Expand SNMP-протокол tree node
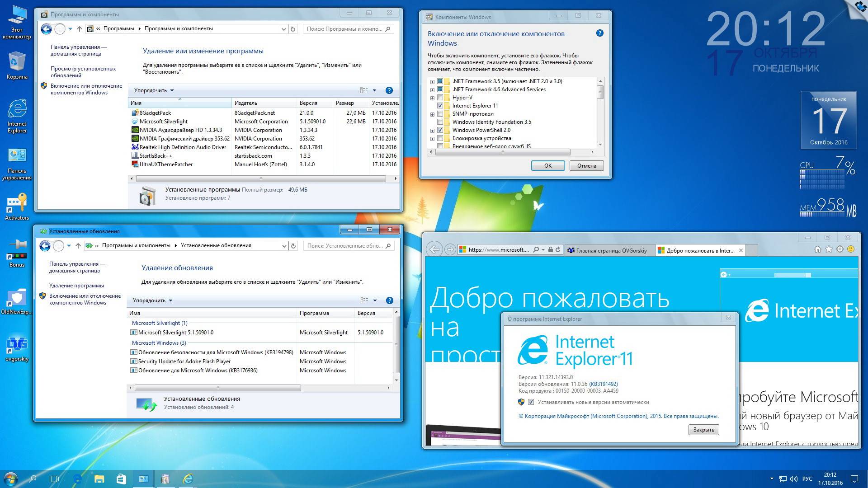The image size is (868, 488). [x=432, y=114]
